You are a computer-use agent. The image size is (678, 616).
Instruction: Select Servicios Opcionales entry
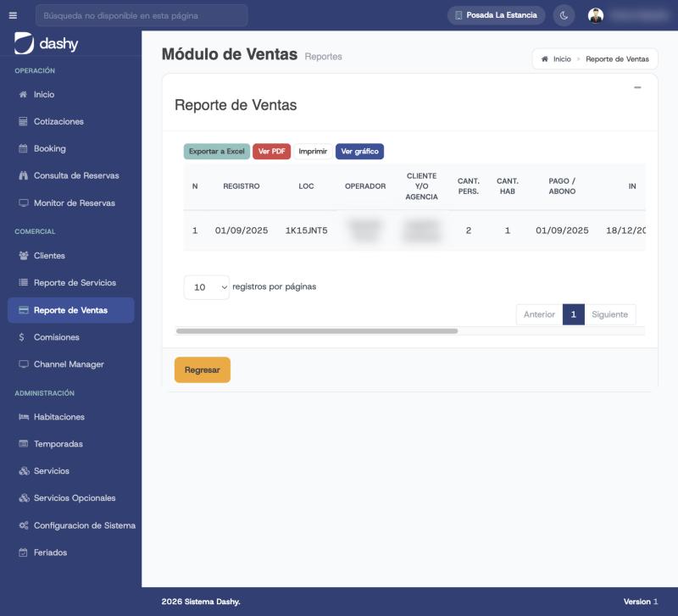[71, 498]
